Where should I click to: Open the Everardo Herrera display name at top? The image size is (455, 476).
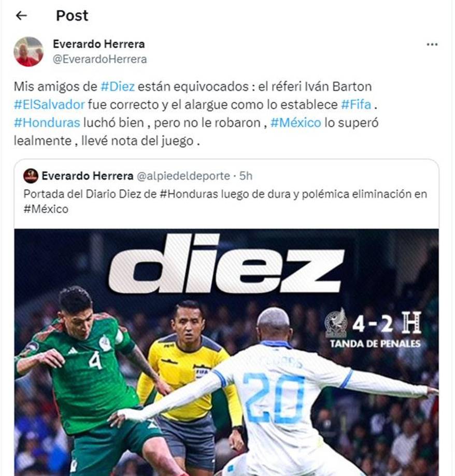[x=99, y=44]
